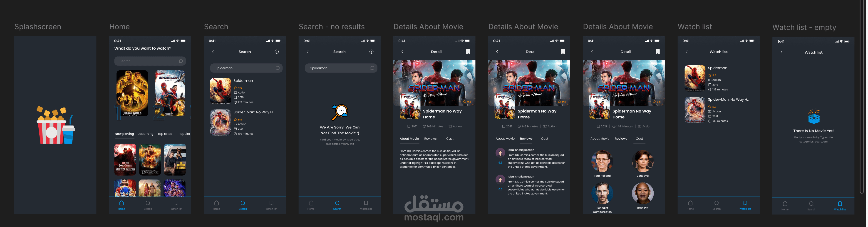Go back from the empty Watch list screen
Screen dimensions: 868x227
[x=782, y=52]
